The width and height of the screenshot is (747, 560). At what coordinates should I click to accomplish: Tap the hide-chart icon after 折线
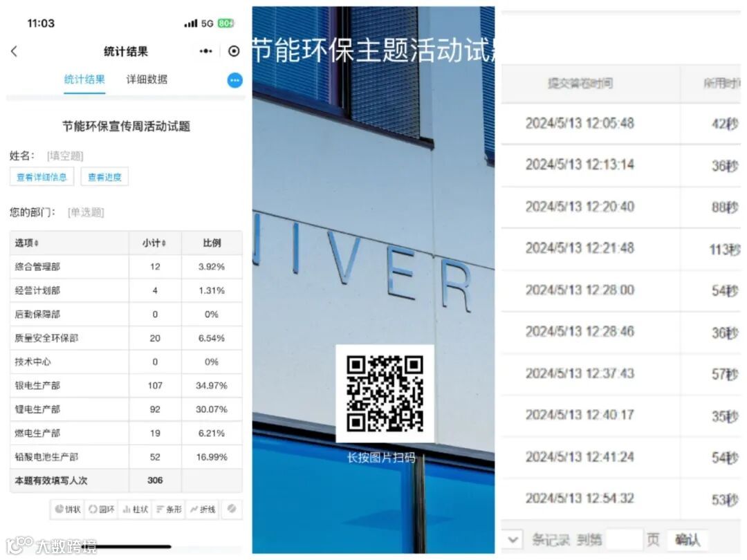[232, 509]
